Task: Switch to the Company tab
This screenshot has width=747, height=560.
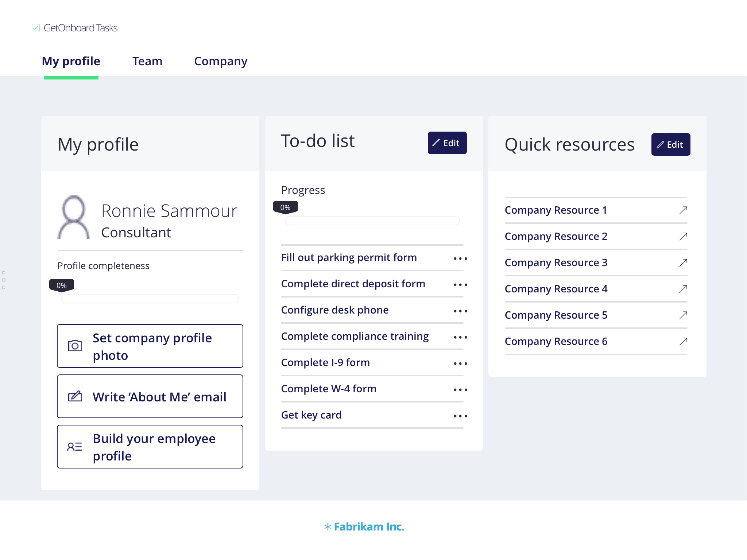Action: coord(221,61)
